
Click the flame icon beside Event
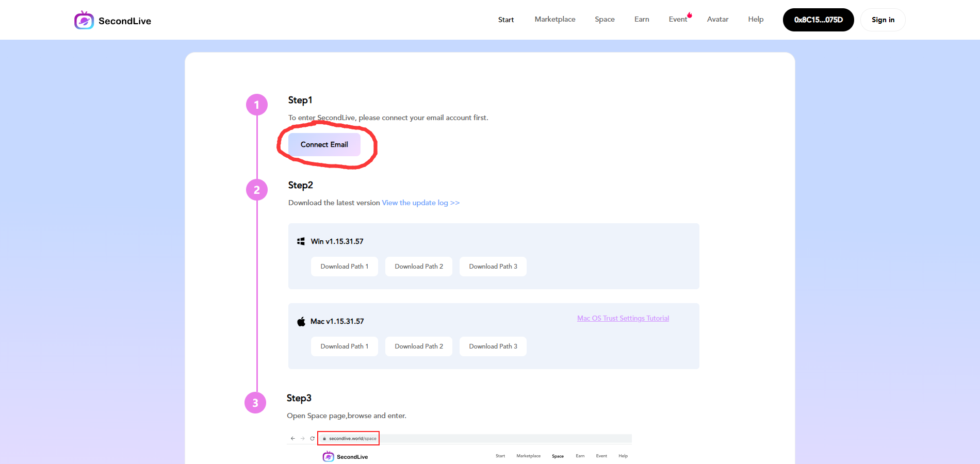pyautogui.click(x=690, y=15)
